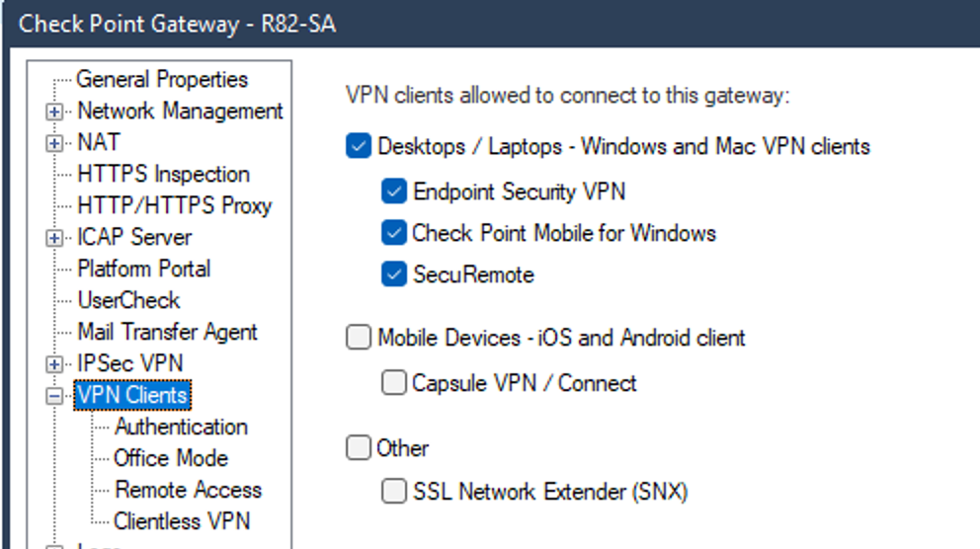Expand the ICAP Server node
Screen dimensions: 980x549
pos(54,238)
